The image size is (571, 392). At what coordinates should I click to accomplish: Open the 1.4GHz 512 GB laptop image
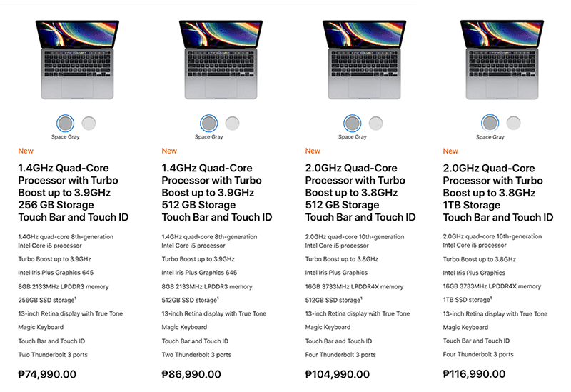click(x=221, y=59)
